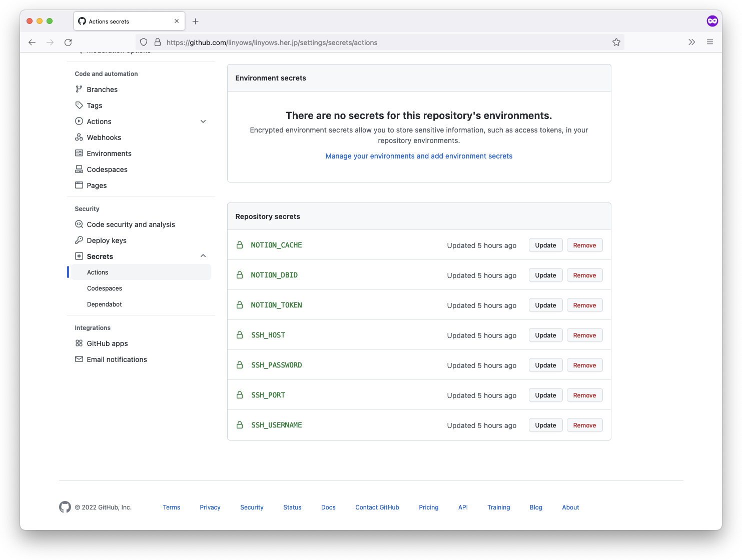Click the lock icon beside NOTION_TOKEN
742x560 pixels.
click(x=239, y=305)
